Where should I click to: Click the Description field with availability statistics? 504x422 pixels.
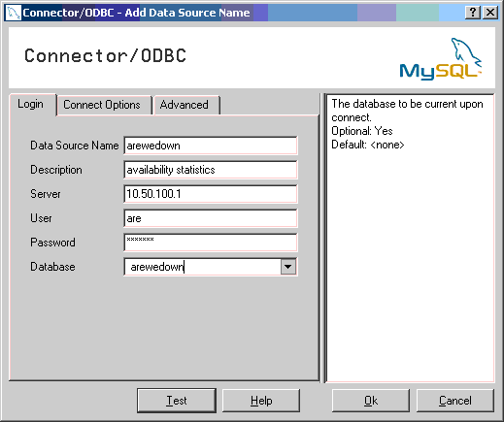point(211,170)
